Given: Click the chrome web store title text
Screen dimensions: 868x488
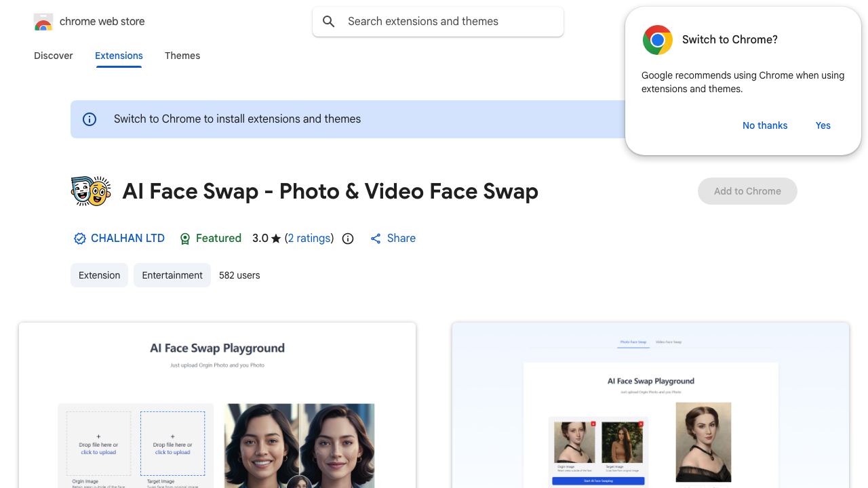Looking at the screenshot, I should [102, 22].
